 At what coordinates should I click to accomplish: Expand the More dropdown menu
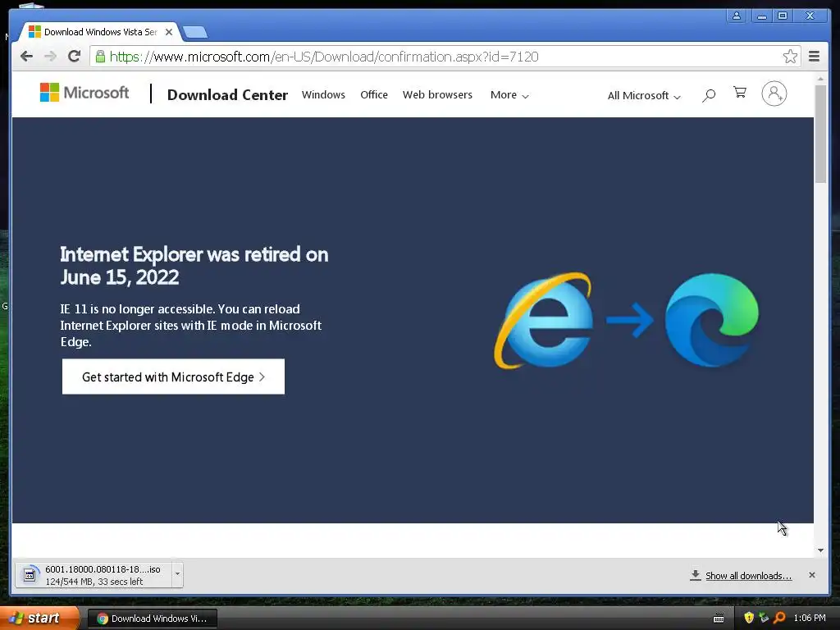point(509,95)
